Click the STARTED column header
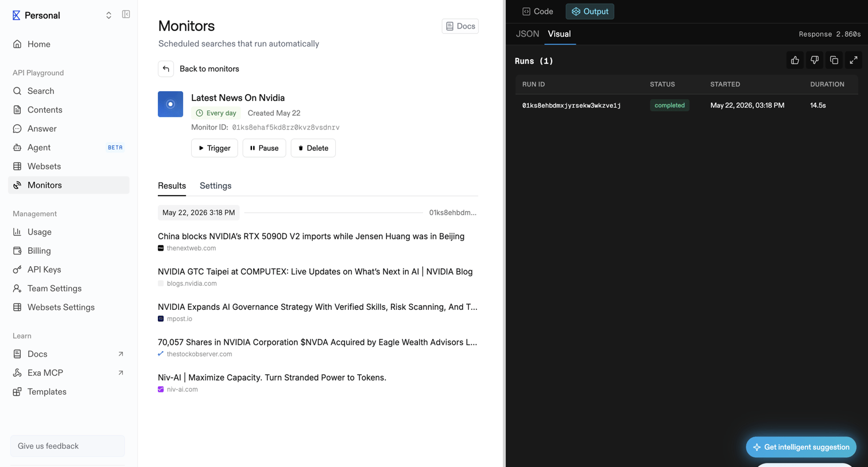 pyautogui.click(x=725, y=84)
